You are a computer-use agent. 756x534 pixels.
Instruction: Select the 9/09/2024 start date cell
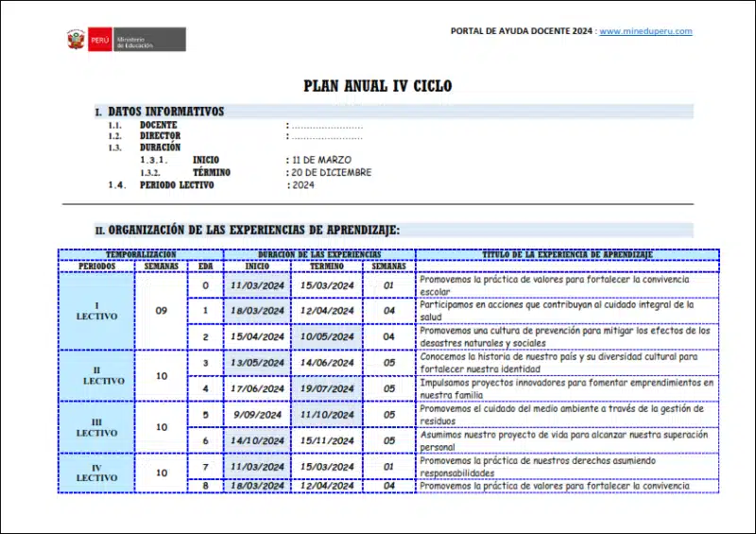click(257, 414)
